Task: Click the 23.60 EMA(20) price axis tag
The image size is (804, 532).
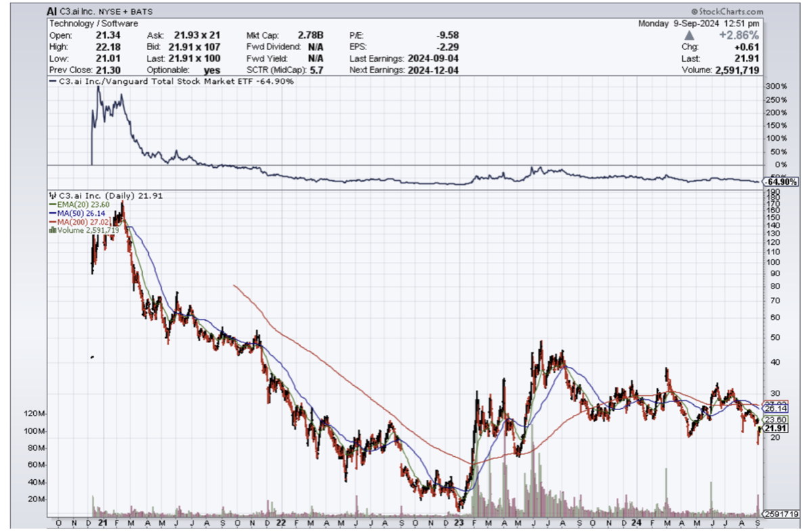Action: [776, 420]
